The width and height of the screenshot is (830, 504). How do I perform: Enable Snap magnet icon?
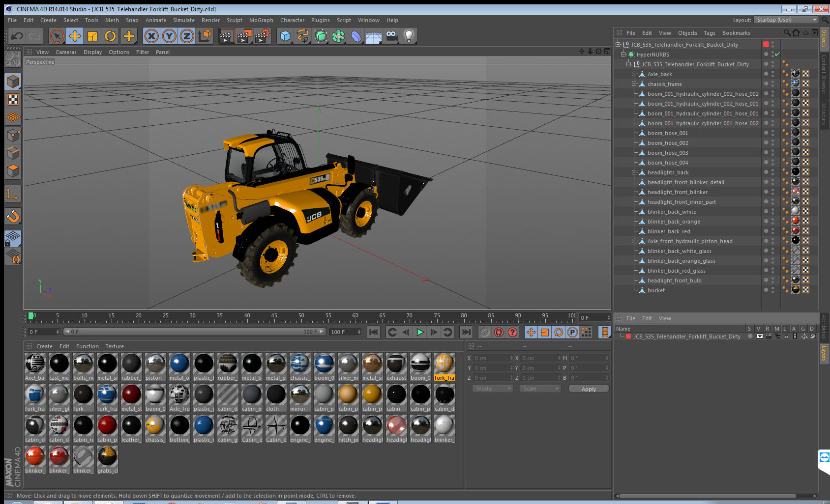13,216
